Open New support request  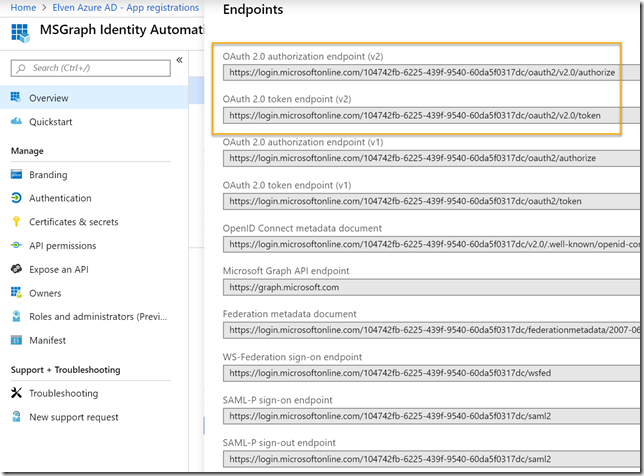tap(94, 417)
